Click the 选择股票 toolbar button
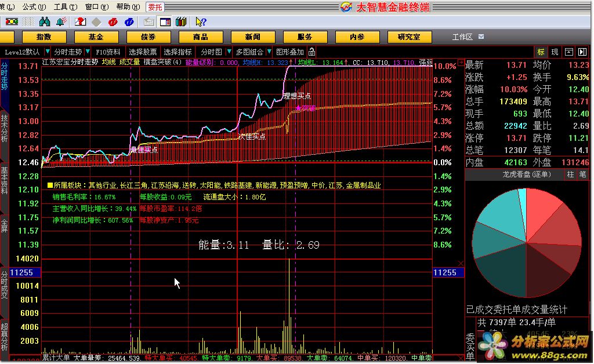This screenshot has width=594, height=364. 143,52
